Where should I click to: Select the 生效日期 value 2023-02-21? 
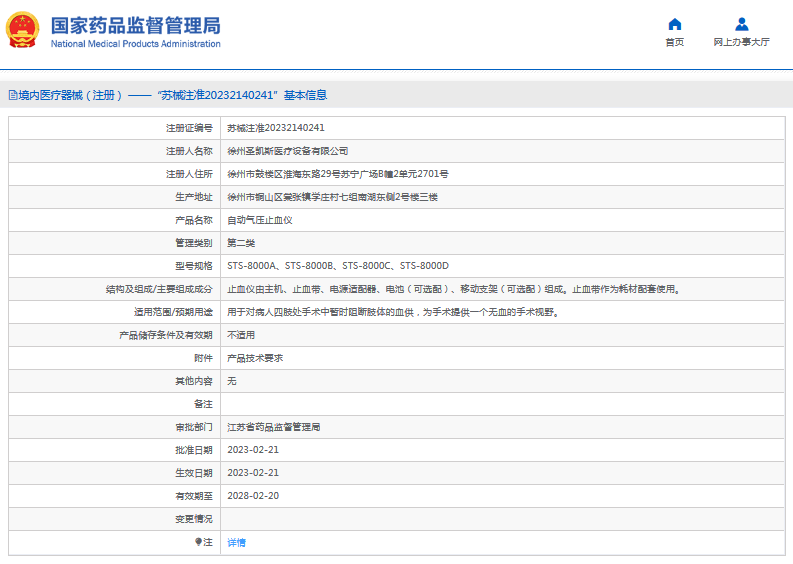pyautogui.click(x=253, y=473)
